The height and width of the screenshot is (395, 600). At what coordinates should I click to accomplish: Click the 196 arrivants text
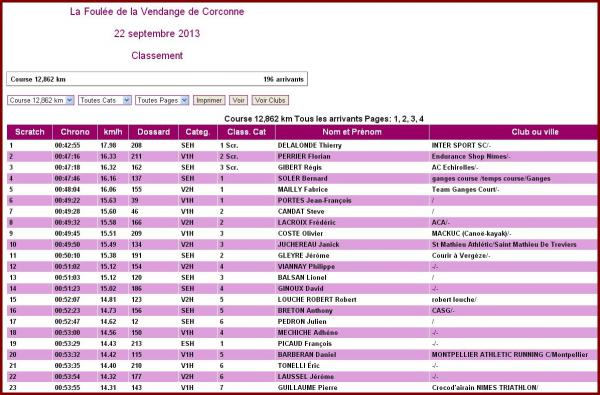[x=284, y=80]
